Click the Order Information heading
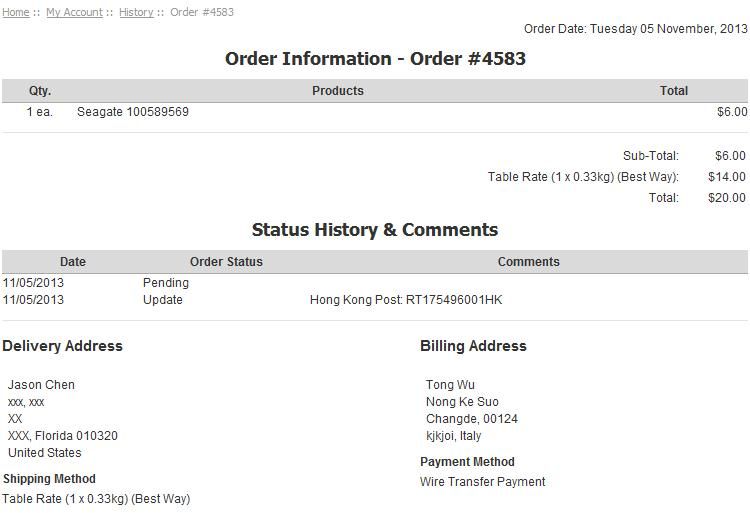 tap(375, 59)
